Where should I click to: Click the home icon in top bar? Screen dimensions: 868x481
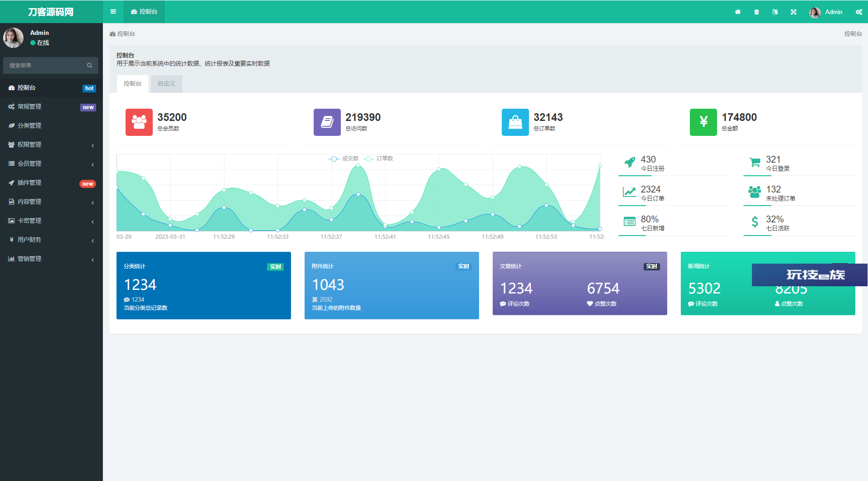pos(737,12)
